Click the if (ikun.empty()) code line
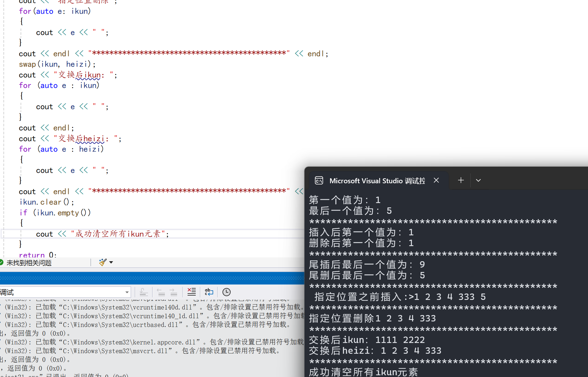 coord(55,213)
